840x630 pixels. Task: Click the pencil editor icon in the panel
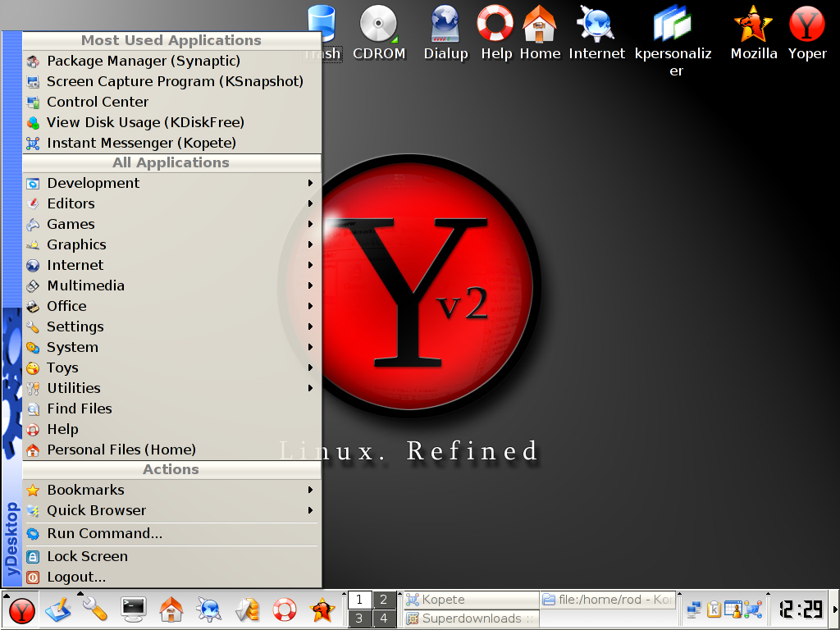[x=58, y=609]
